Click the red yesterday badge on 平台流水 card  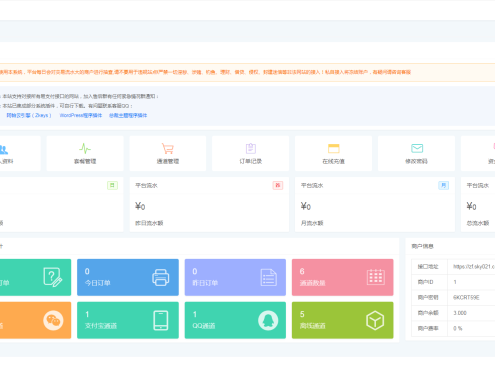pos(278,185)
